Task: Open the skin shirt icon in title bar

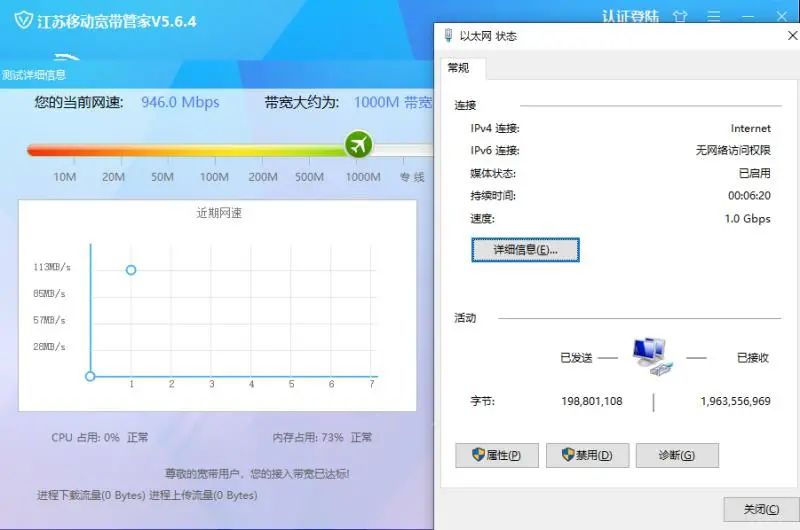Action: coord(680,16)
